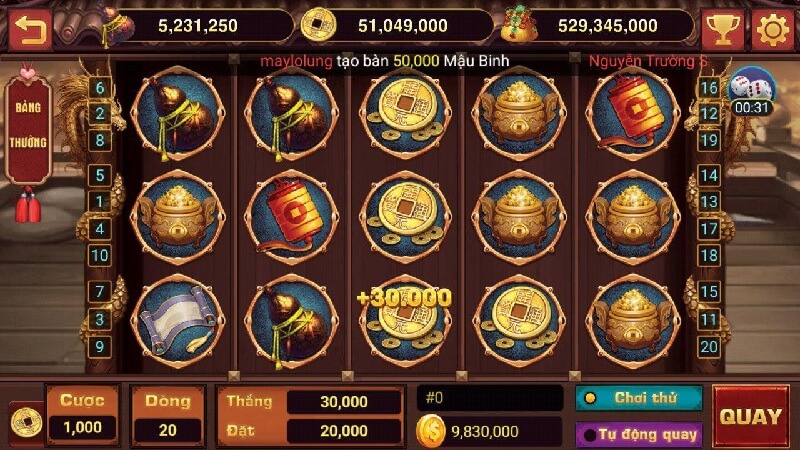Select payline number 6
The height and width of the screenshot is (450, 800).
[x=100, y=88]
